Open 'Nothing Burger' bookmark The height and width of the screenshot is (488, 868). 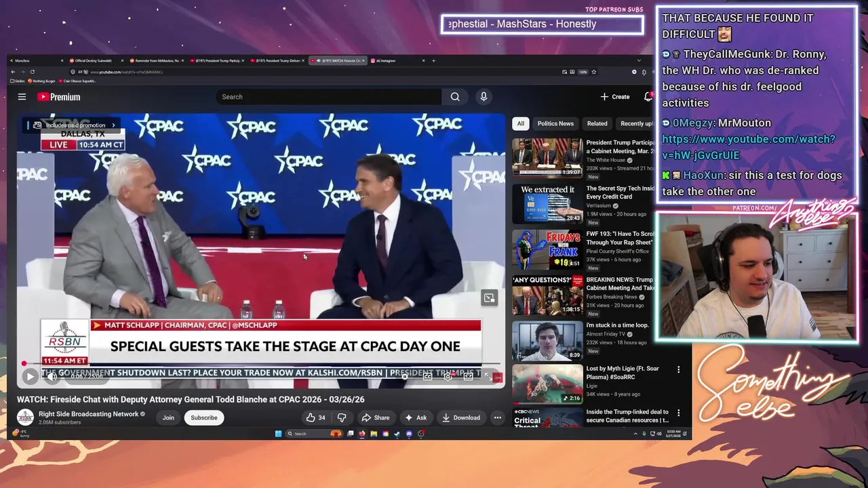point(43,81)
